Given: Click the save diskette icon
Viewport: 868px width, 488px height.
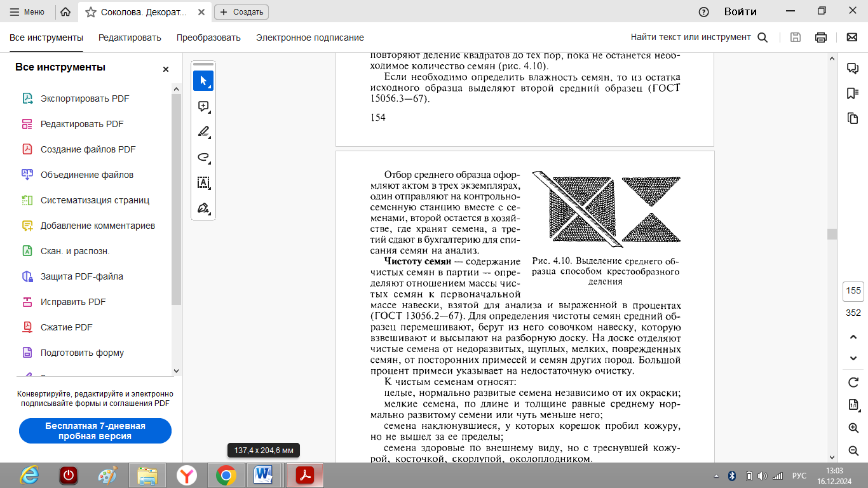Looking at the screenshot, I should coord(796,37).
